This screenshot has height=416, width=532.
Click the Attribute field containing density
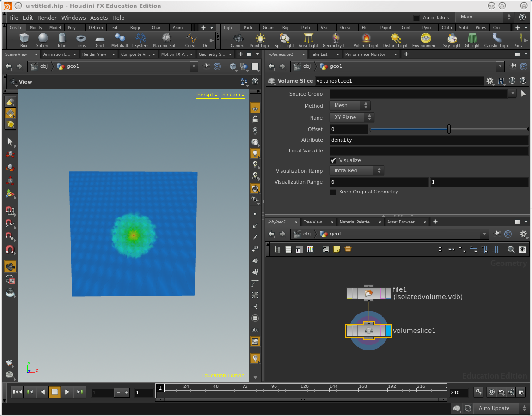[x=428, y=140]
